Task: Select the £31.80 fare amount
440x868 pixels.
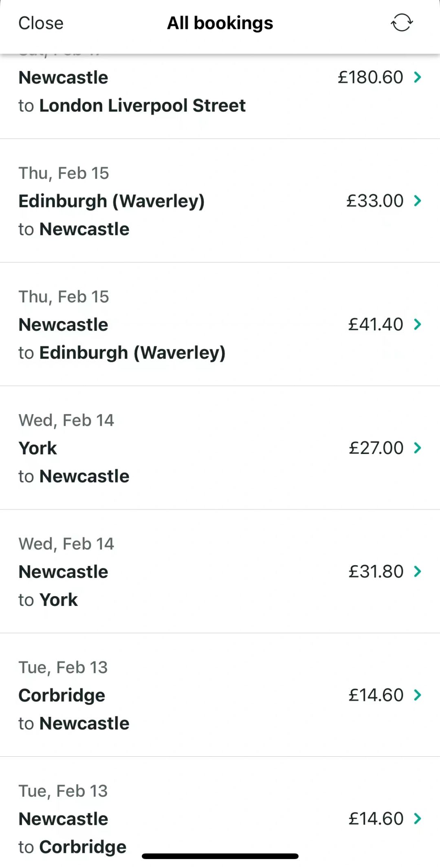Action: 376,571
